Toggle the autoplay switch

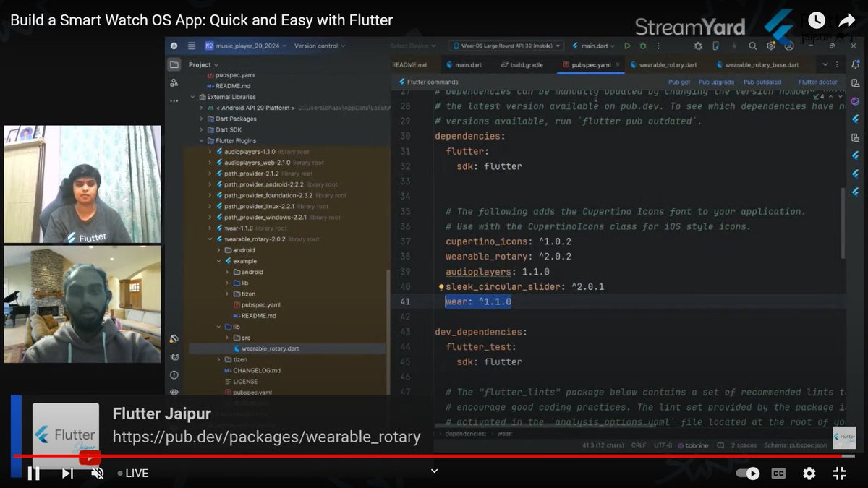[x=748, y=474]
